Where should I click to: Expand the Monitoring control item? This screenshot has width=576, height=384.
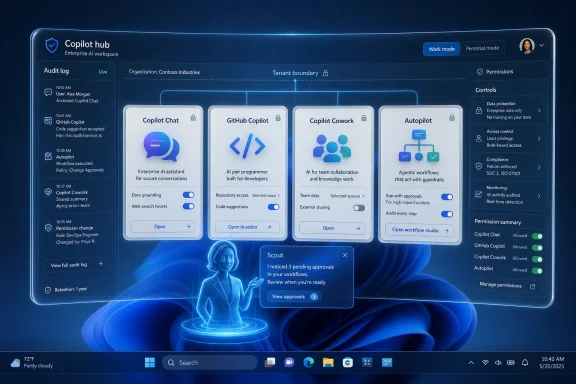539,196
